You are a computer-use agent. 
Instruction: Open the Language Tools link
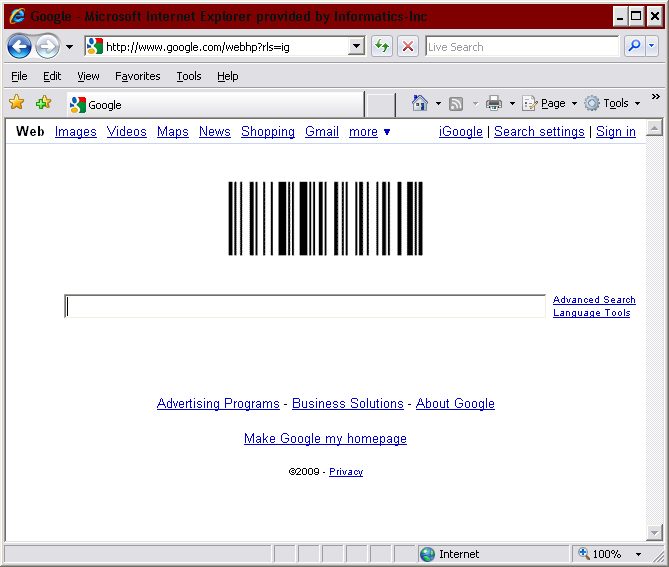pos(591,313)
